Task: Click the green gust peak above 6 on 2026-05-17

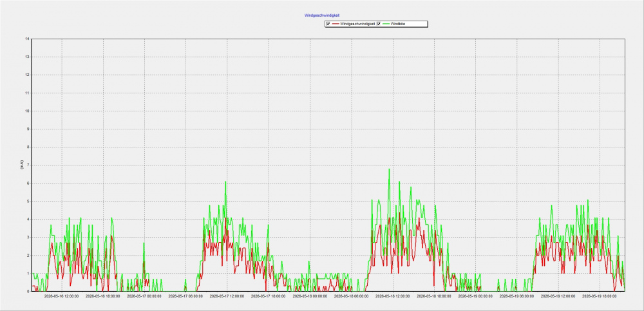Action: pyautogui.click(x=225, y=182)
